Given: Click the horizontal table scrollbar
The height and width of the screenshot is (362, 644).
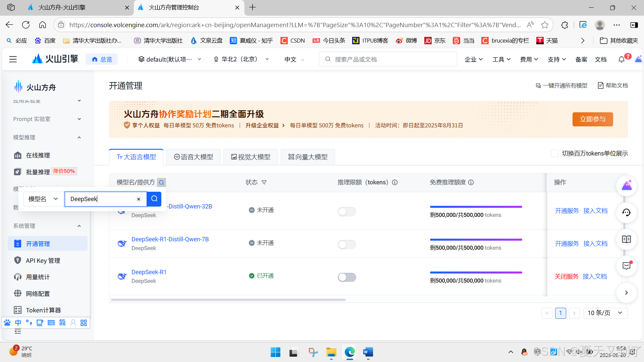Looking at the screenshot, I should (x=228, y=300).
